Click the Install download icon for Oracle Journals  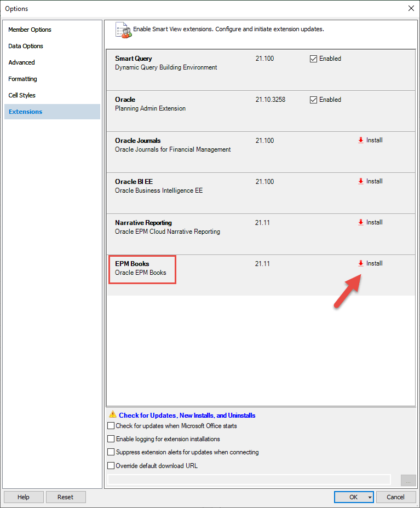click(360, 140)
